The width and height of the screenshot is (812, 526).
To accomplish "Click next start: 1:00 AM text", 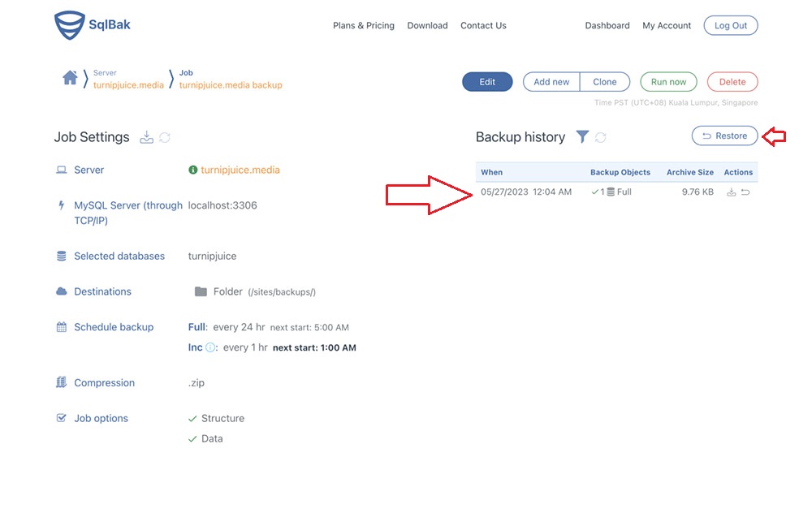I will coord(314,348).
